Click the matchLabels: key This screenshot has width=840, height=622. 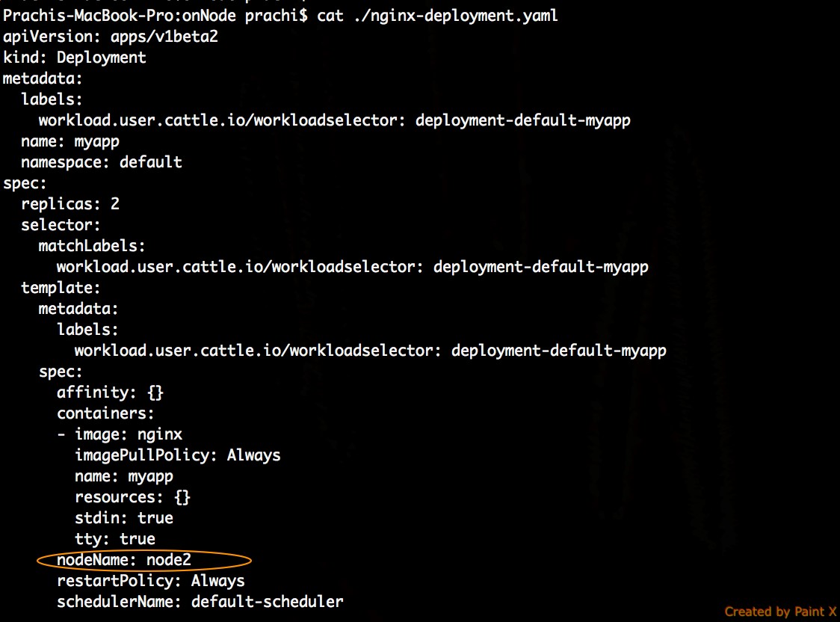point(92,246)
